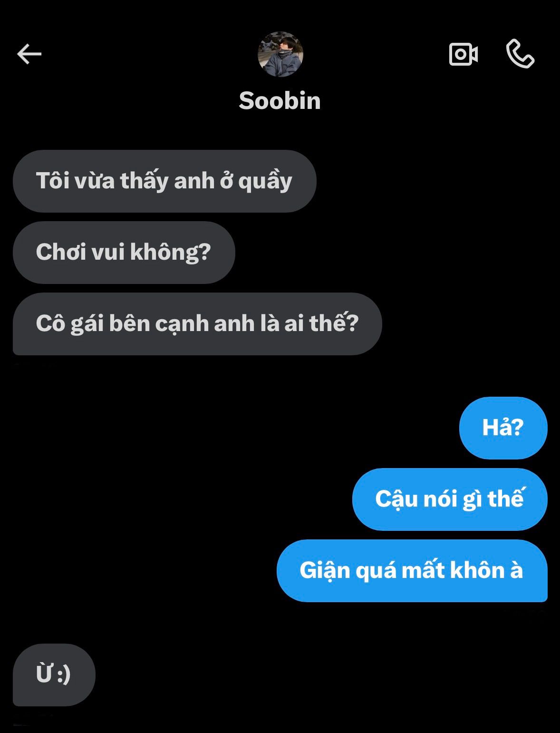Click the telephone handset icon
Screen dimensions: 560x733
520,54
